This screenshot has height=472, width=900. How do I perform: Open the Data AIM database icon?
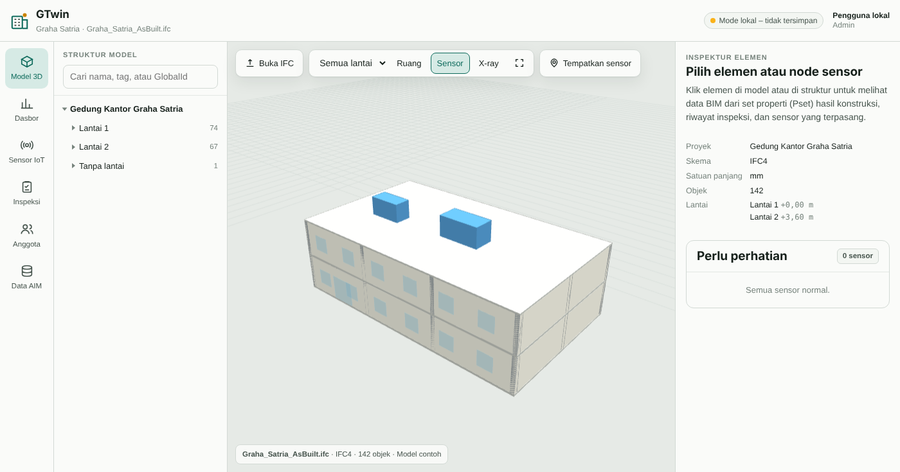click(26, 271)
